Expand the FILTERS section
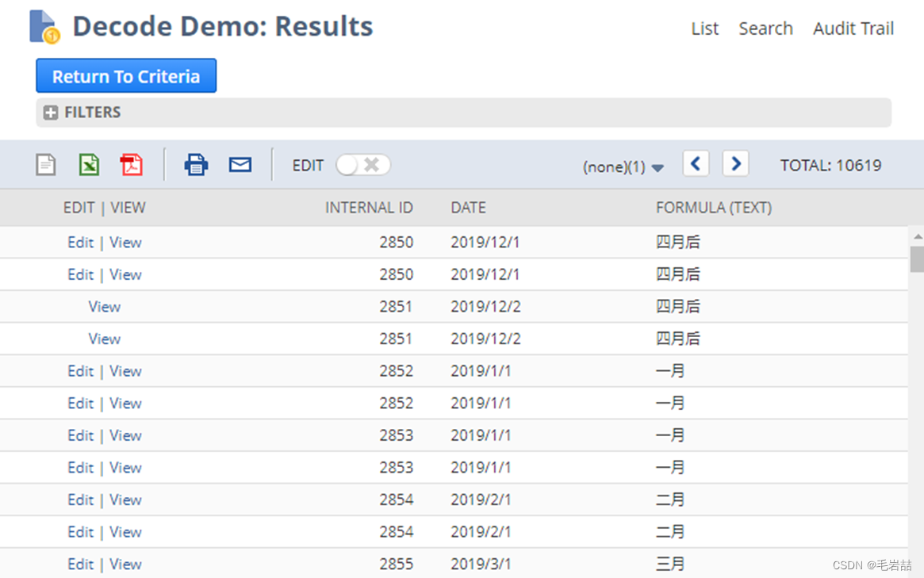Viewport: 924px width, 578px height. [51, 113]
